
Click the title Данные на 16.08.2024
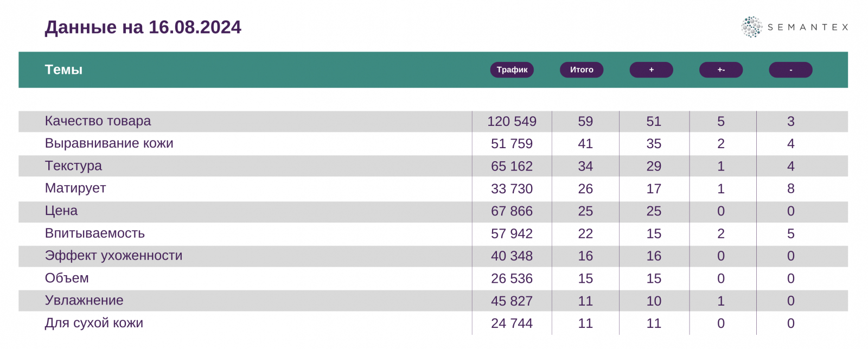tap(143, 27)
